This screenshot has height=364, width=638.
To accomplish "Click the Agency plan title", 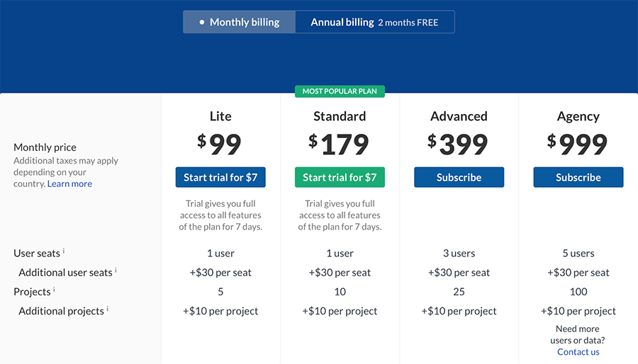I will 578,116.
